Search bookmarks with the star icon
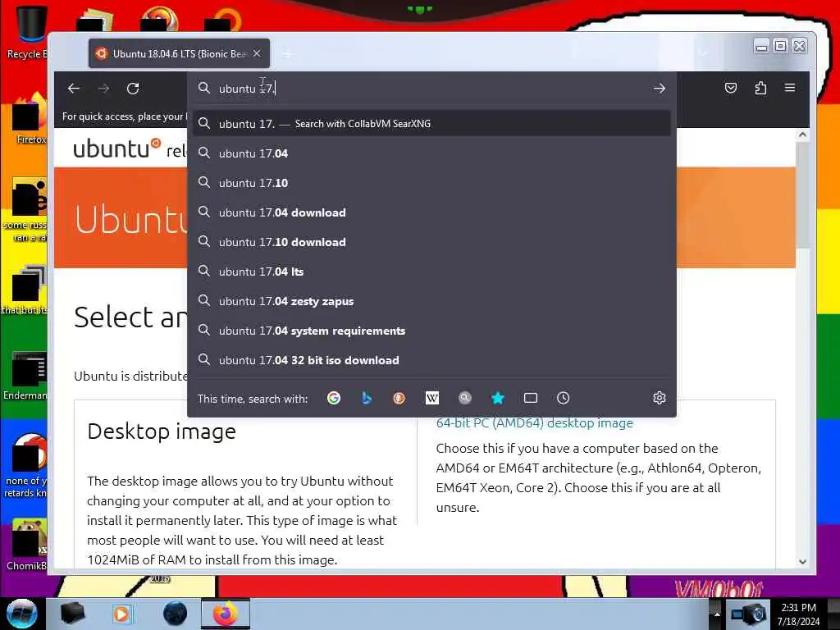 [498, 398]
